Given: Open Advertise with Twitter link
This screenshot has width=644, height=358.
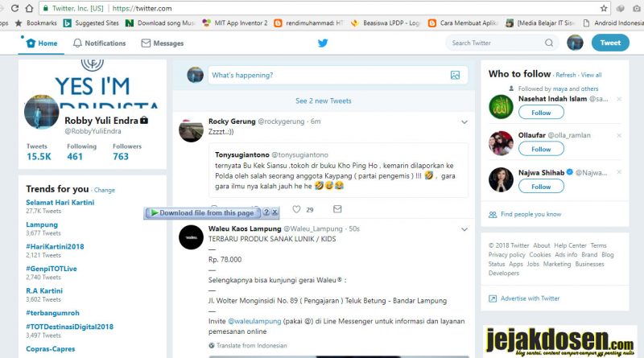Looking at the screenshot, I should click(x=530, y=298).
